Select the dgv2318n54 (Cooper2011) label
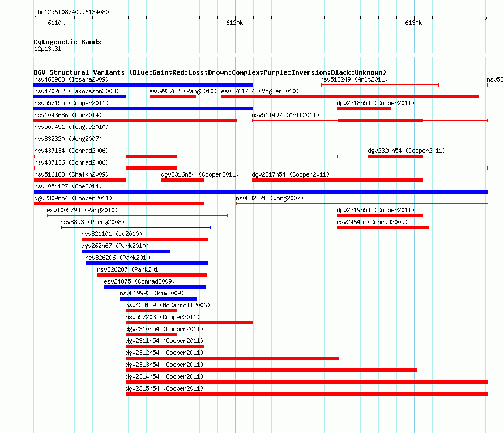This screenshot has height=433, width=504. (x=375, y=103)
